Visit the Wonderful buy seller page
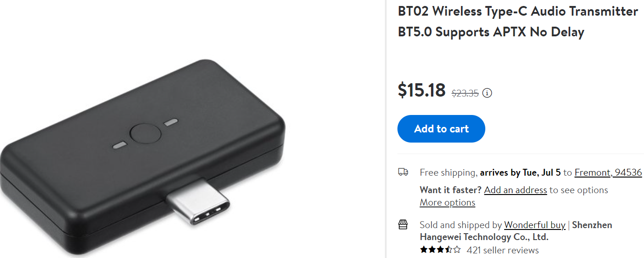The image size is (644, 258). point(535,225)
